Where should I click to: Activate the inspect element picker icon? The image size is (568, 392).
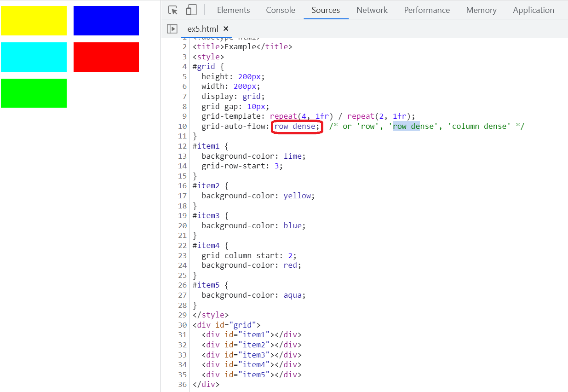pos(173,10)
